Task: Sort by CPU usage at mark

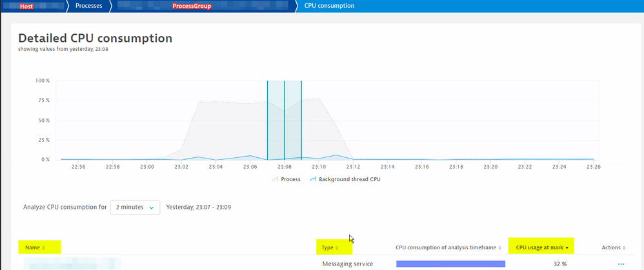Action: pos(542,247)
